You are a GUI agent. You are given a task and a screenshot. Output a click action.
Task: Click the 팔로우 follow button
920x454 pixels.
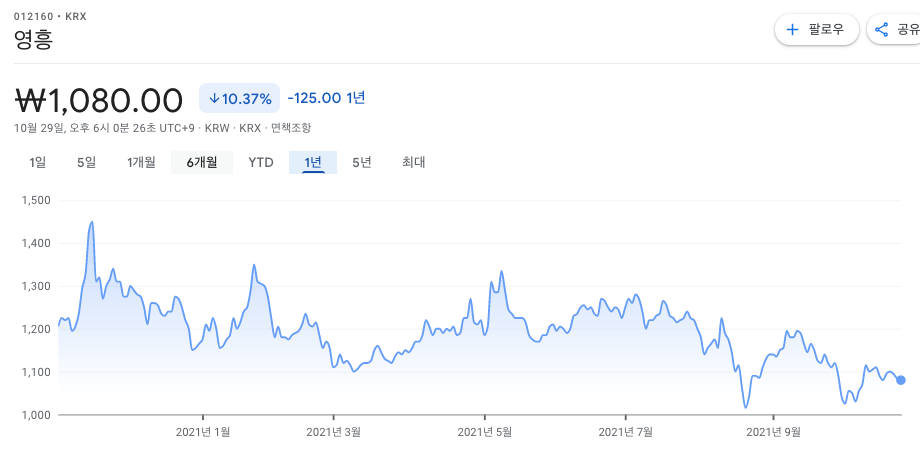click(x=817, y=30)
